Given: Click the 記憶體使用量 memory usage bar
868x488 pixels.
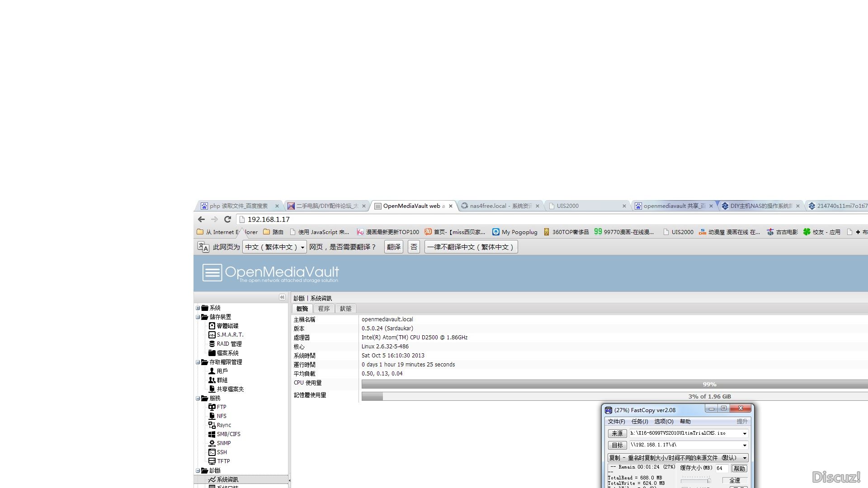Looking at the screenshot, I should [x=614, y=397].
